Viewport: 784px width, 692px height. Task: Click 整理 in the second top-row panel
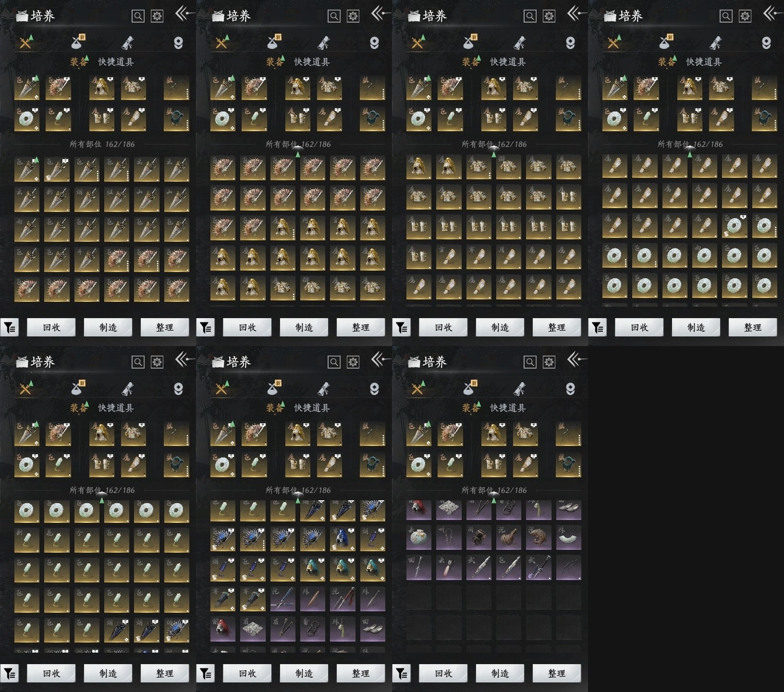click(361, 328)
